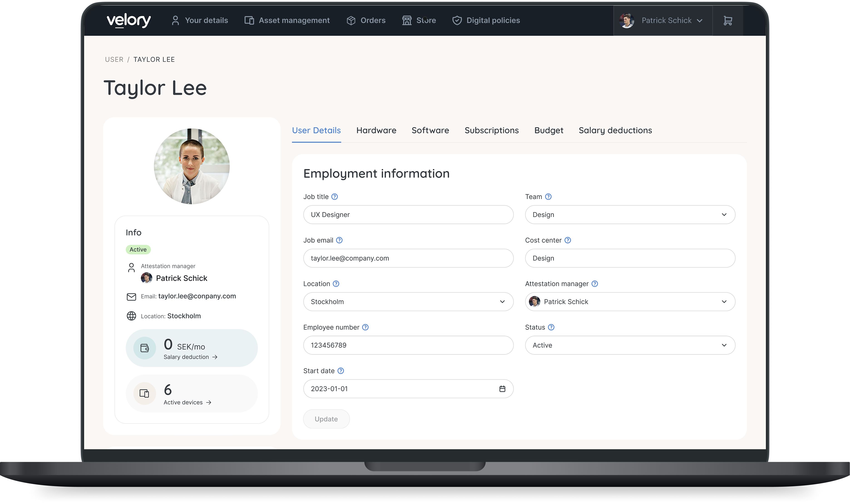850x504 pixels.
Task: Open the Location dropdown set to Stockholm
Action: coord(408,302)
